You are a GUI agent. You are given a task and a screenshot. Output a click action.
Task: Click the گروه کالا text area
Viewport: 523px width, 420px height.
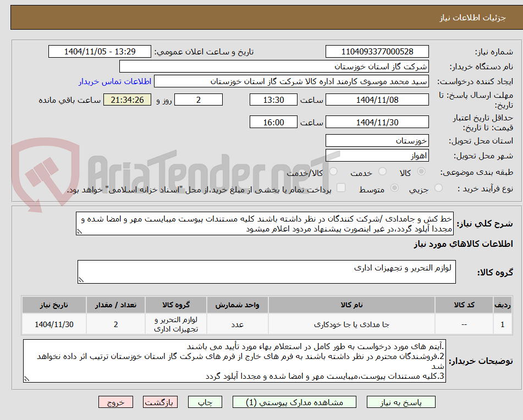coord(267,272)
